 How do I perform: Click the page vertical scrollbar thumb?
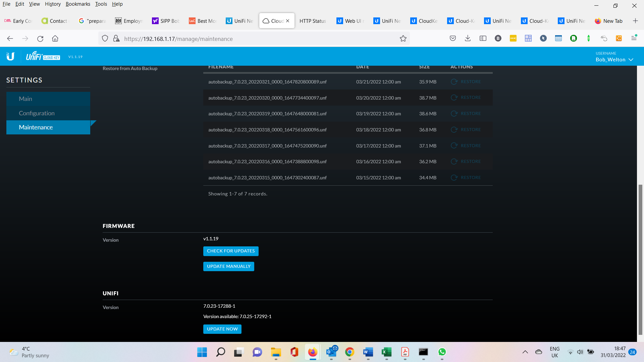[640, 260]
